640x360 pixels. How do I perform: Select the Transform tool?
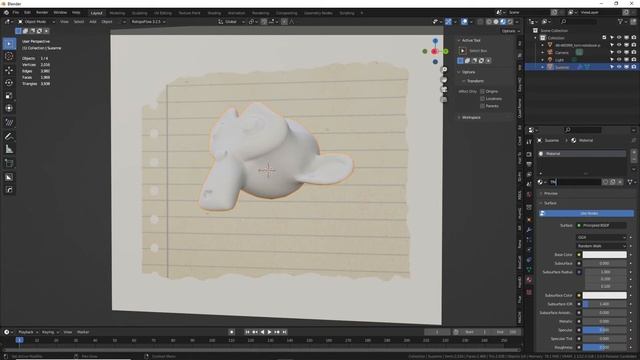[x=9, y=108]
